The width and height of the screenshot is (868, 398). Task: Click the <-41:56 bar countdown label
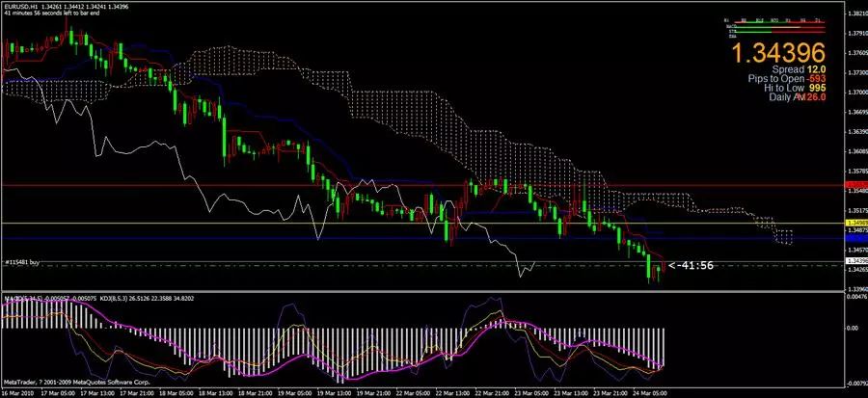click(x=691, y=266)
